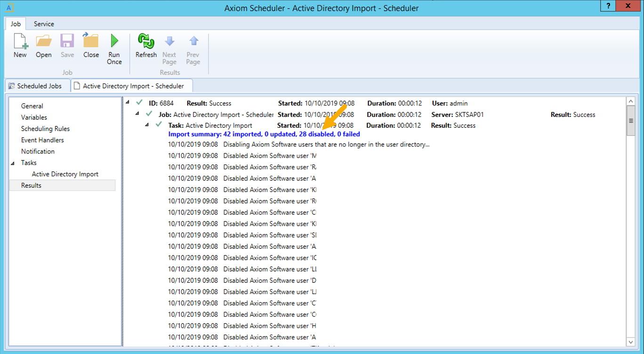Refresh the results list
Screen dimensions: 644x354
[146, 46]
